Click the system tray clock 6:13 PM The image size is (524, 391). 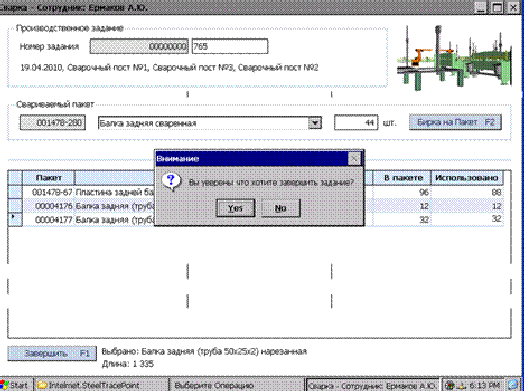(x=485, y=385)
